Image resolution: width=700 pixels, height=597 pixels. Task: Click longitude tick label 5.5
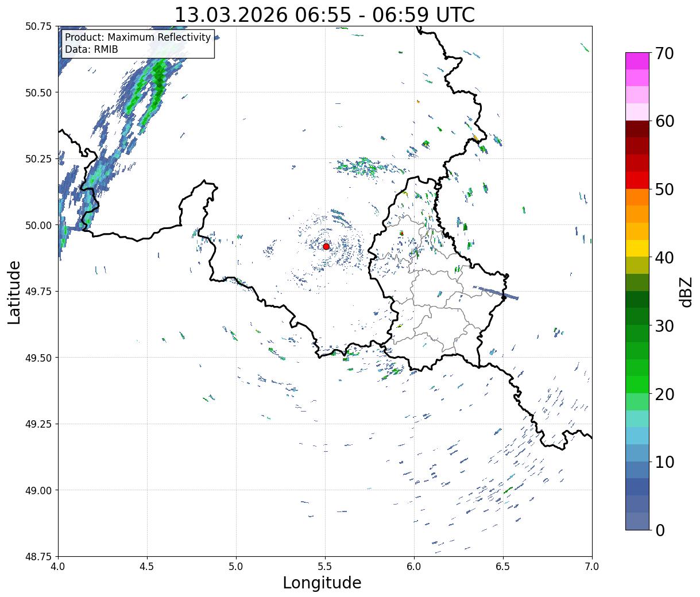pos(325,567)
